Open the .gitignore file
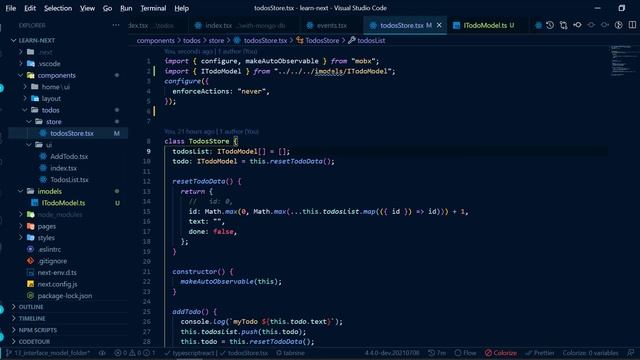The image size is (640, 360). pos(52,261)
